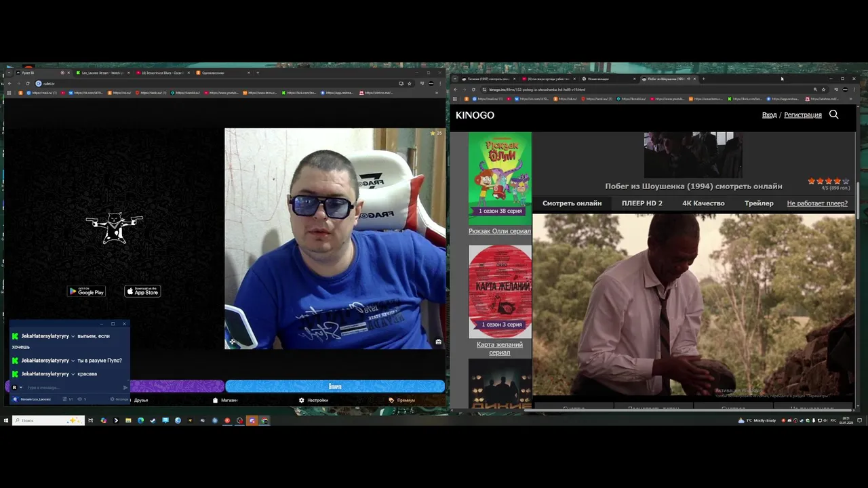Open the left browser tab search dropdown
868x488 pixels.
[x=8, y=73]
